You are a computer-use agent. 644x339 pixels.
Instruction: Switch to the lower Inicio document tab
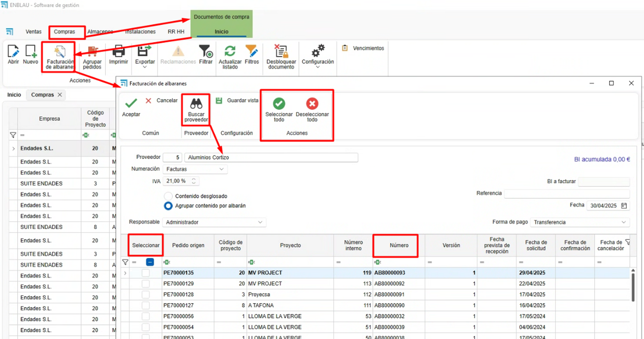tap(14, 95)
